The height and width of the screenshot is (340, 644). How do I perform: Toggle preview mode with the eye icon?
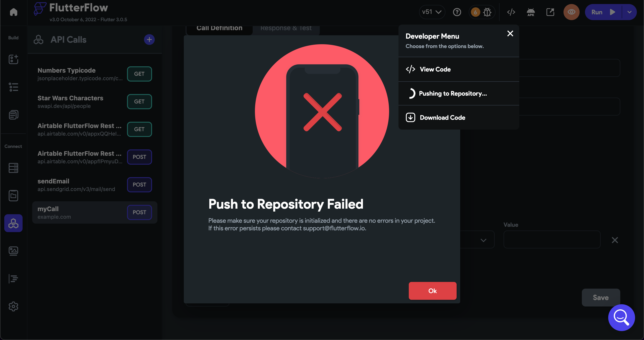click(x=571, y=12)
